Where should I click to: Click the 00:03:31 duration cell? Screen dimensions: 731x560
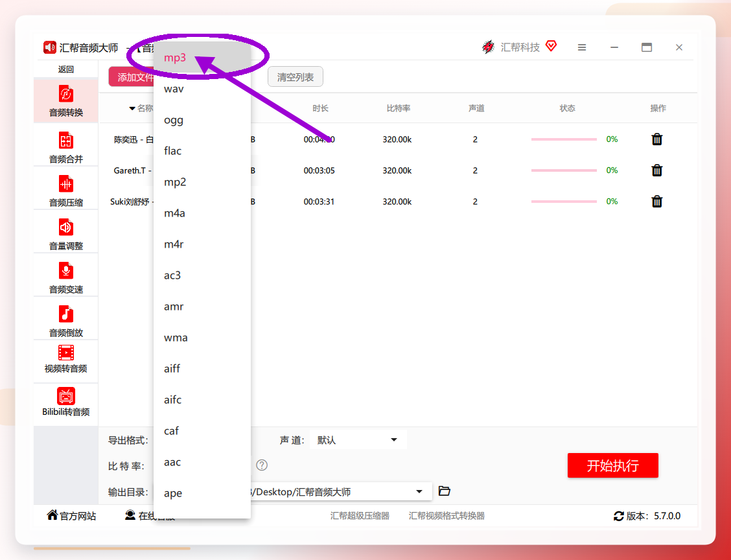tap(319, 202)
